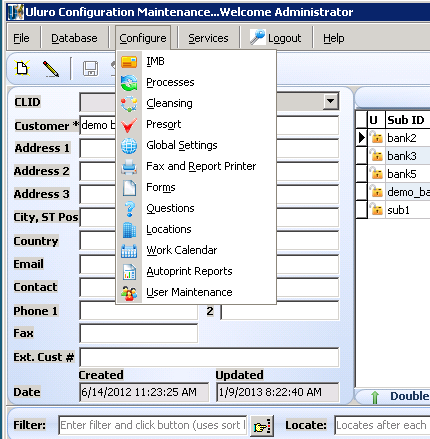Select the row marker for bank5
The width and height of the screenshot is (430, 439).
362,174
